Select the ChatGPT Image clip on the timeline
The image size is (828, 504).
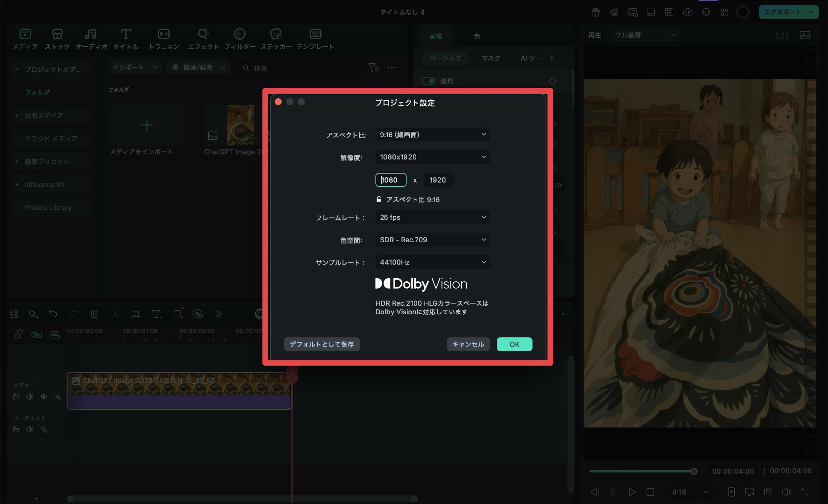coord(179,390)
